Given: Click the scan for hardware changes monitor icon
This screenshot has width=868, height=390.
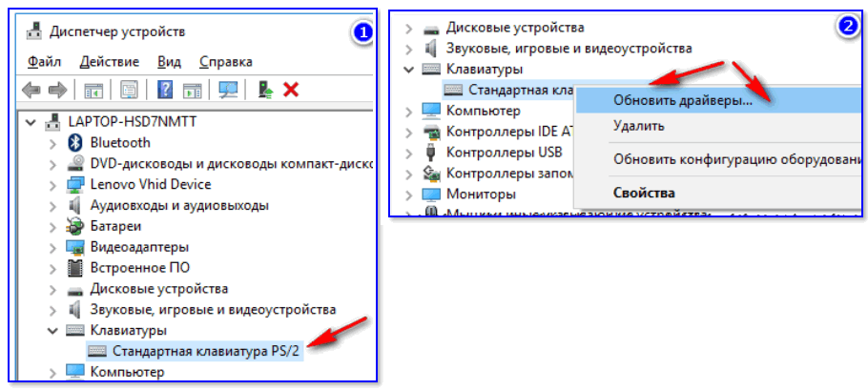Looking at the screenshot, I should (x=227, y=90).
